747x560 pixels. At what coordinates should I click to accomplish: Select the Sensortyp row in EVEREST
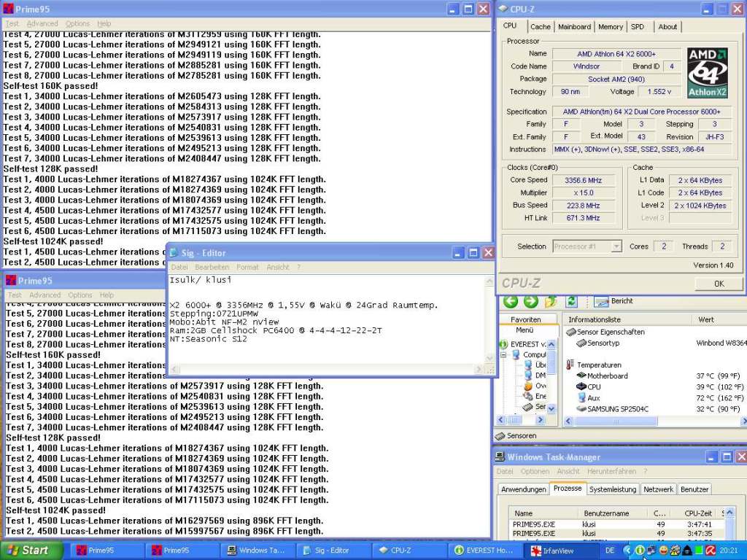tap(598, 343)
